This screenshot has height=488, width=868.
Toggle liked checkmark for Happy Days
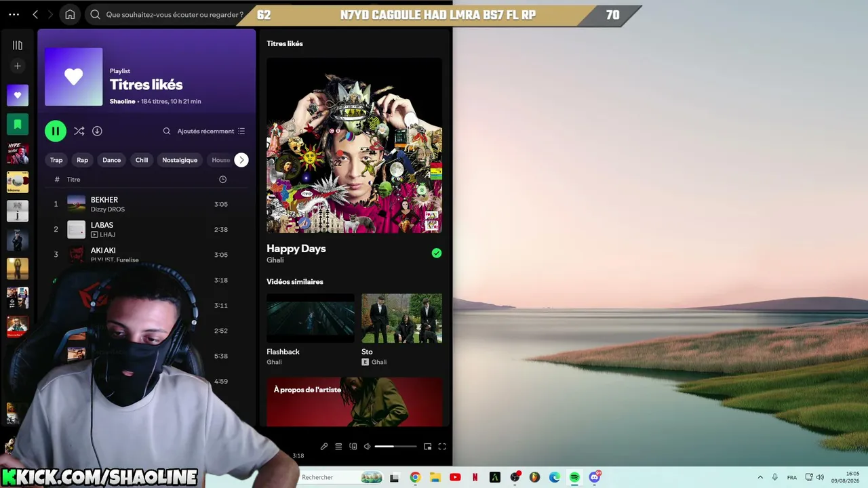click(x=437, y=253)
